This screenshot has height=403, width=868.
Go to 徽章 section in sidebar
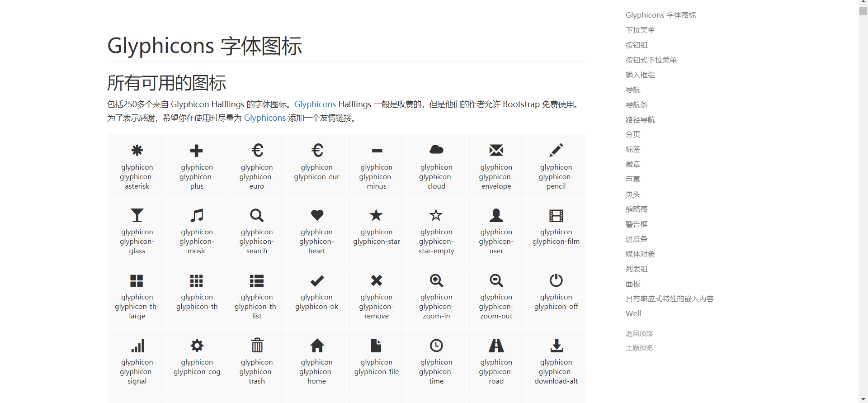pyautogui.click(x=633, y=164)
